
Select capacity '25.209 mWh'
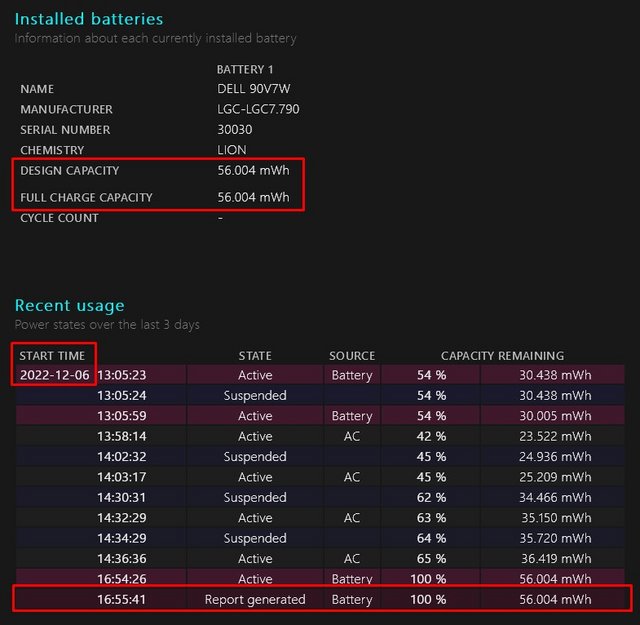555,477
